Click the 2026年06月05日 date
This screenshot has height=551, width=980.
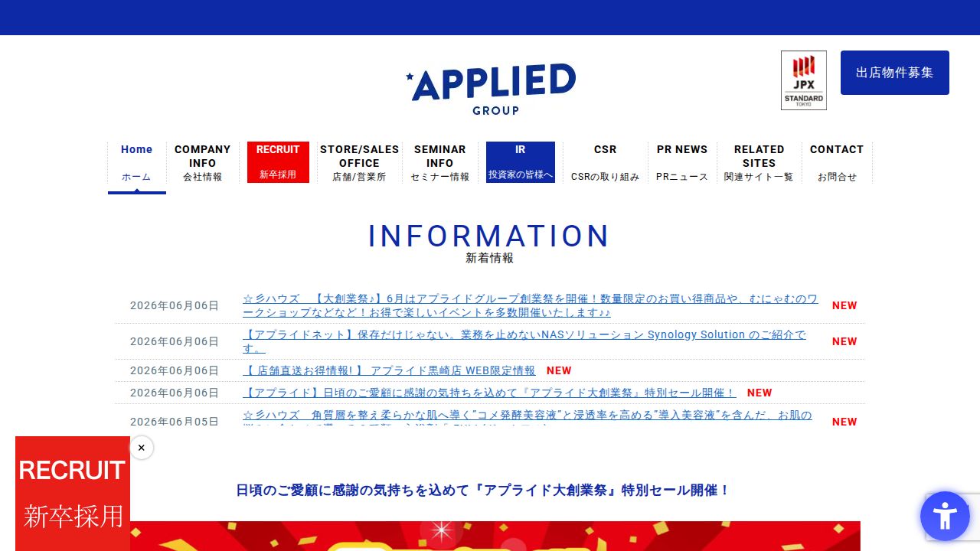(x=175, y=422)
